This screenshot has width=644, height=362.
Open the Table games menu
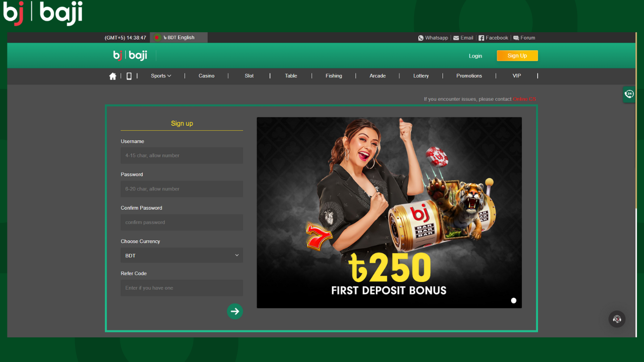(291, 76)
